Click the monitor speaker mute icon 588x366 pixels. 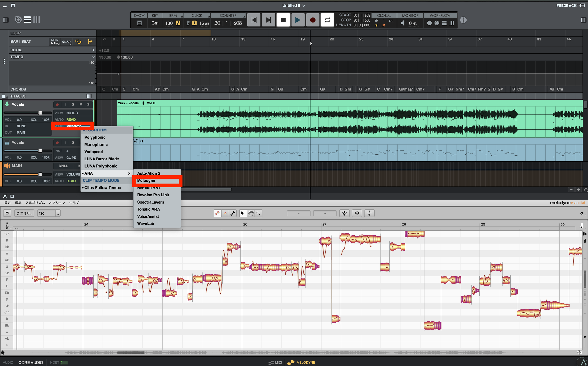coord(402,23)
